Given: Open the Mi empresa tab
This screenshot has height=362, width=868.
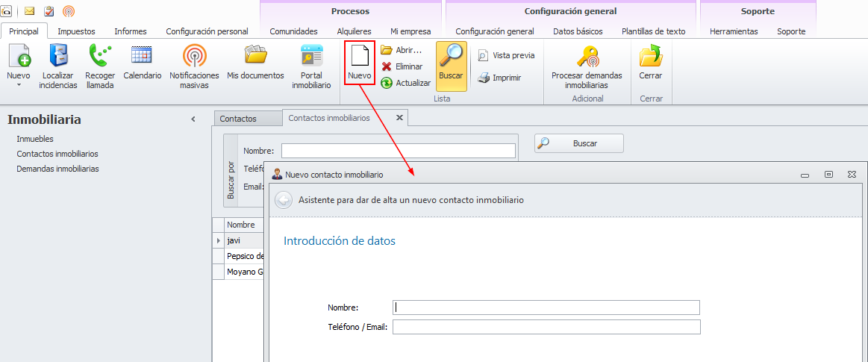Looking at the screenshot, I should point(410,31).
